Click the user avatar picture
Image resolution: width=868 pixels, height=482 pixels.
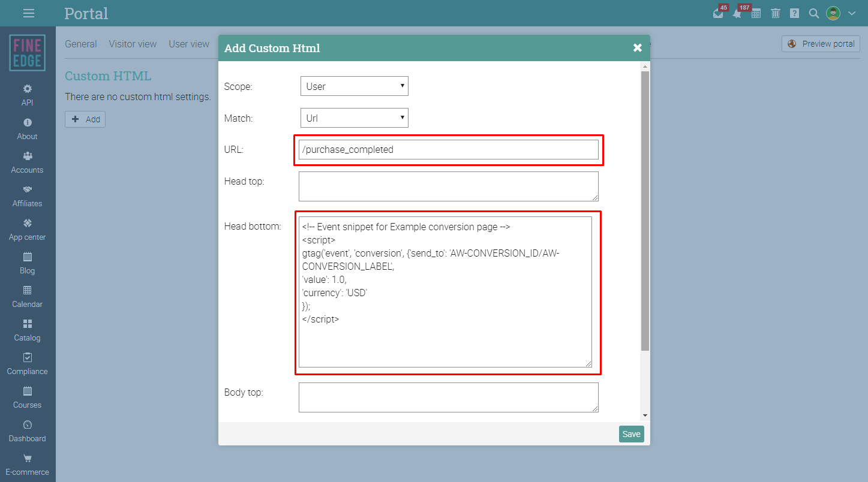(833, 13)
